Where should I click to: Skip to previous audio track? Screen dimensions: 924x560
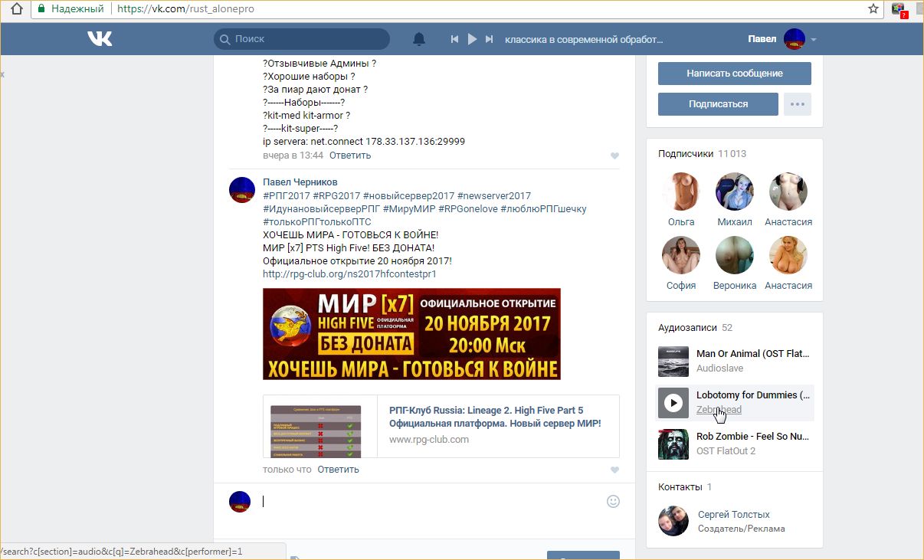point(454,39)
